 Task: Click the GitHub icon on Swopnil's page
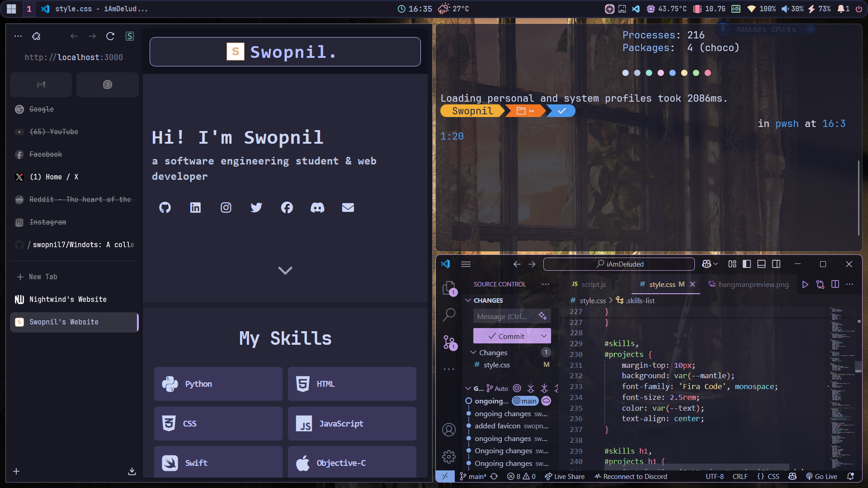(x=165, y=207)
